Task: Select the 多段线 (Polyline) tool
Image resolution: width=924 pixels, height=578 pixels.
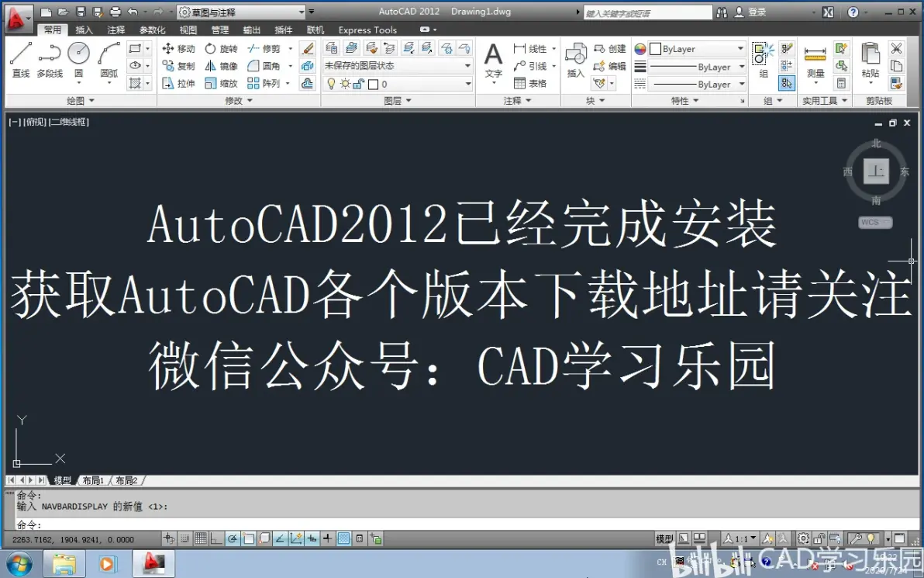Action: point(50,60)
